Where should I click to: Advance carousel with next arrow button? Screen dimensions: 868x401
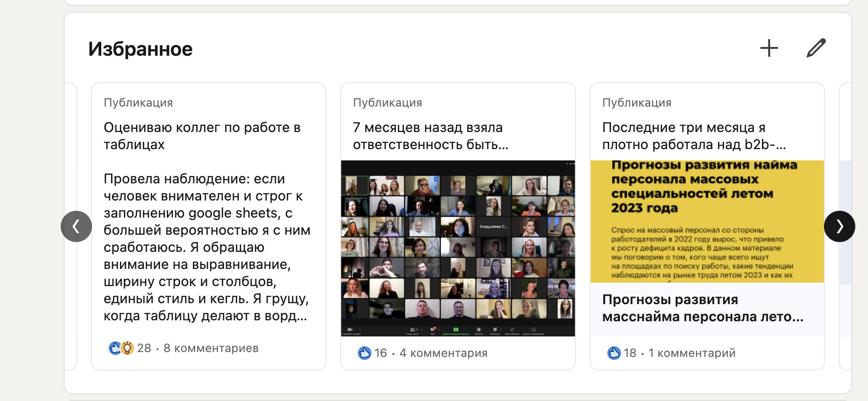(x=840, y=226)
